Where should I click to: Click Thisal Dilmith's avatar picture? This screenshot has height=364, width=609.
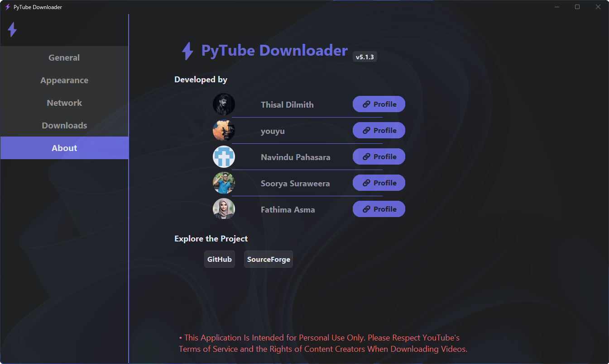(224, 104)
